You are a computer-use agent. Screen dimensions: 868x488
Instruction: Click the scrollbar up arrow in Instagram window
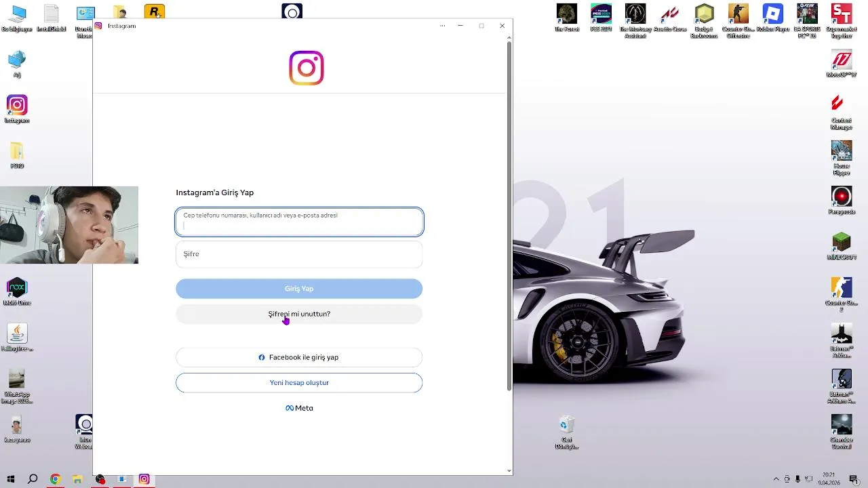(509, 37)
